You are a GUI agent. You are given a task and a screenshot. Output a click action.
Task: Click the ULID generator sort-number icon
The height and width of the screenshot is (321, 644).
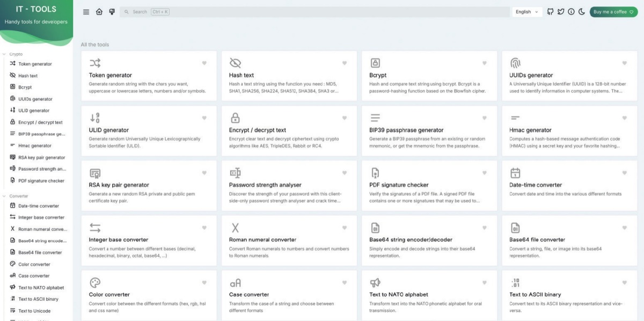[x=95, y=118]
